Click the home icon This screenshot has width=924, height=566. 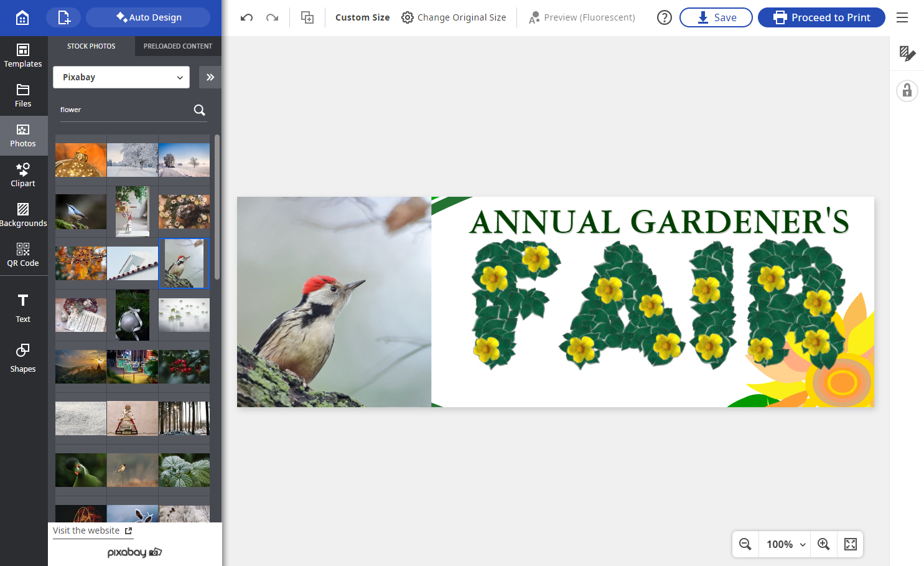pos(22,17)
